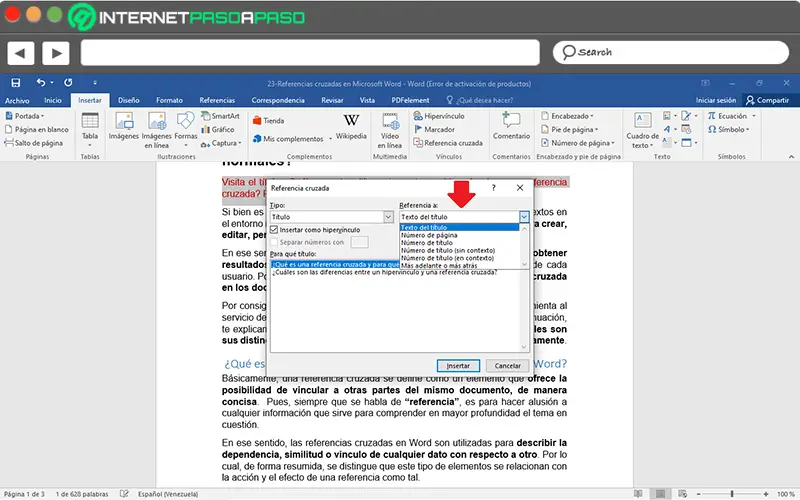Move the zoom slider in the status bar

(732, 494)
